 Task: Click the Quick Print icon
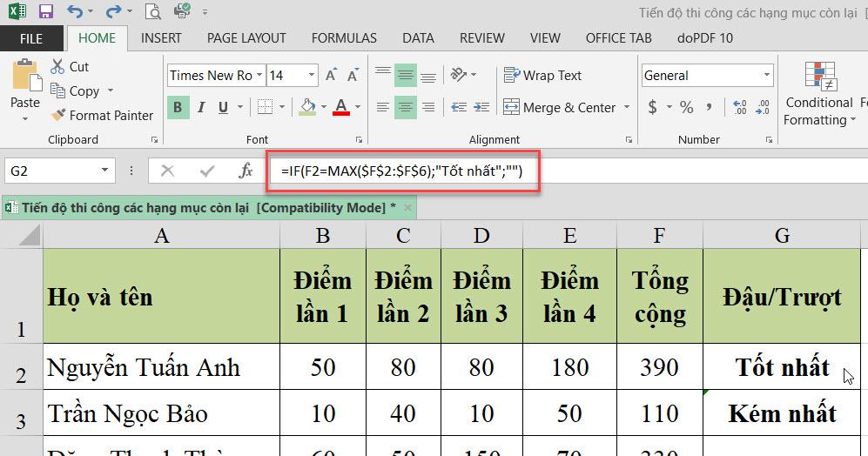pos(182,11)
